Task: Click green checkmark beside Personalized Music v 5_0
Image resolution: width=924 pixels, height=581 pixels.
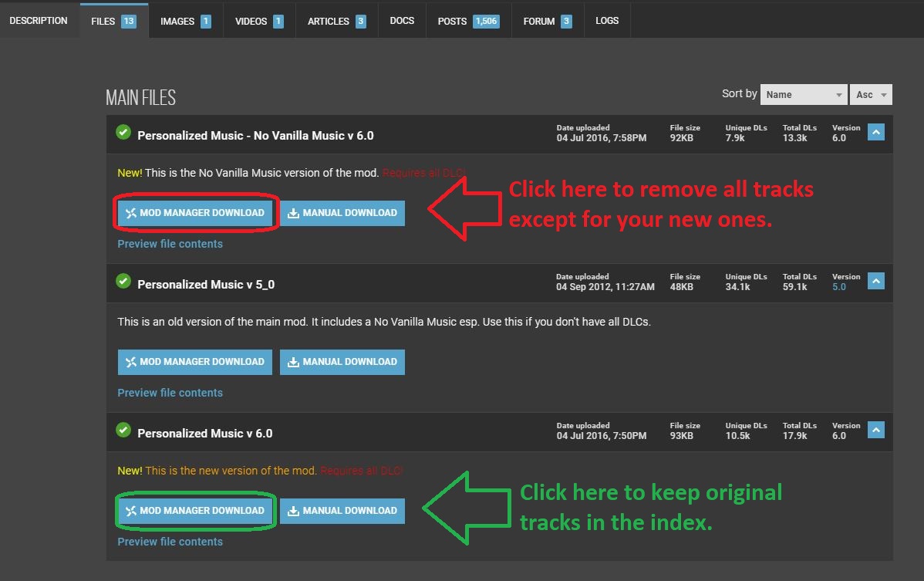Action: (x=123, y=282)
